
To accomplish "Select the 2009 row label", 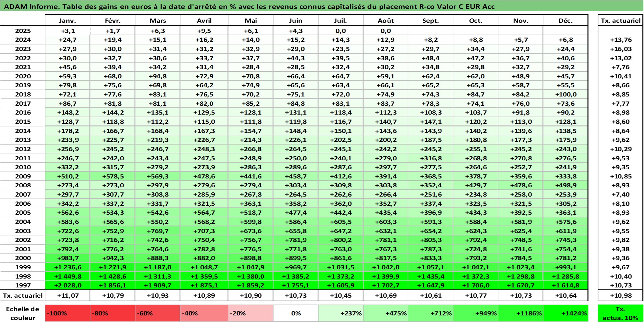I will (23, 176).
